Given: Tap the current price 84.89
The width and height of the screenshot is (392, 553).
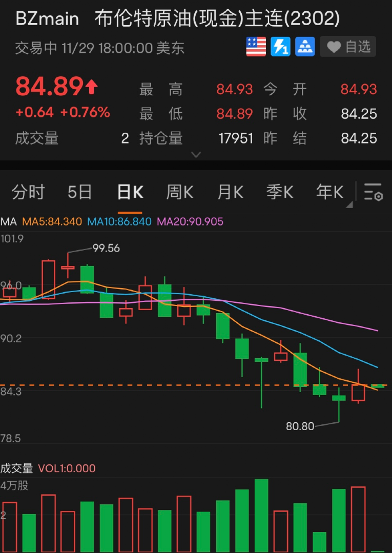Looking at the screenshot, I should point(49,87).
